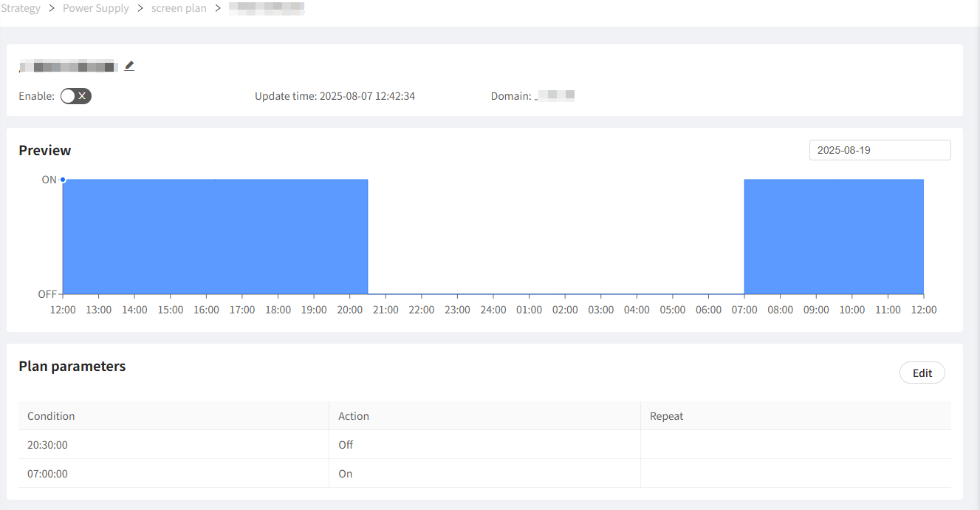Click the 07:00:00 condition cell
980x510 pixels.
click(x=174, y=474)
